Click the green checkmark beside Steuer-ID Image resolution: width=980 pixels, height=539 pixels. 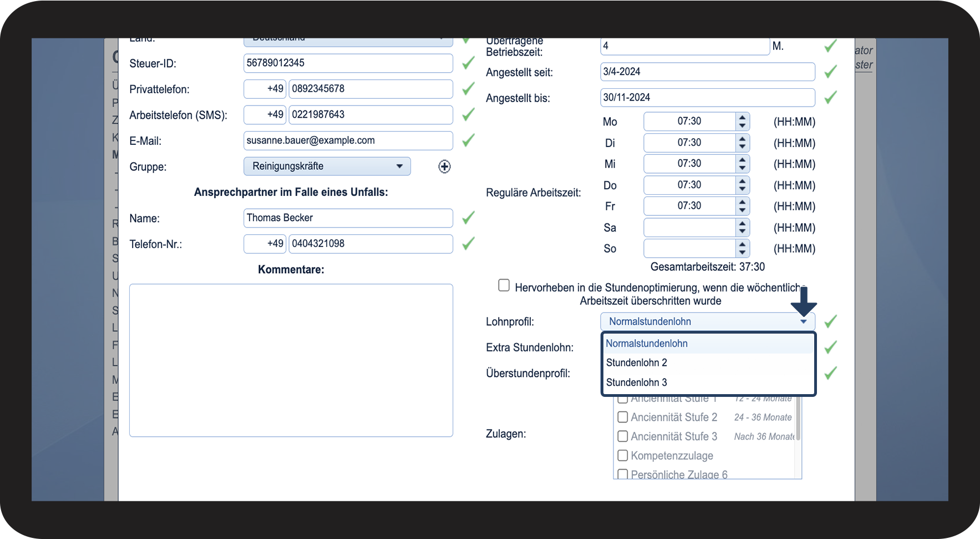pyautogui.click(x=469, y=63)
